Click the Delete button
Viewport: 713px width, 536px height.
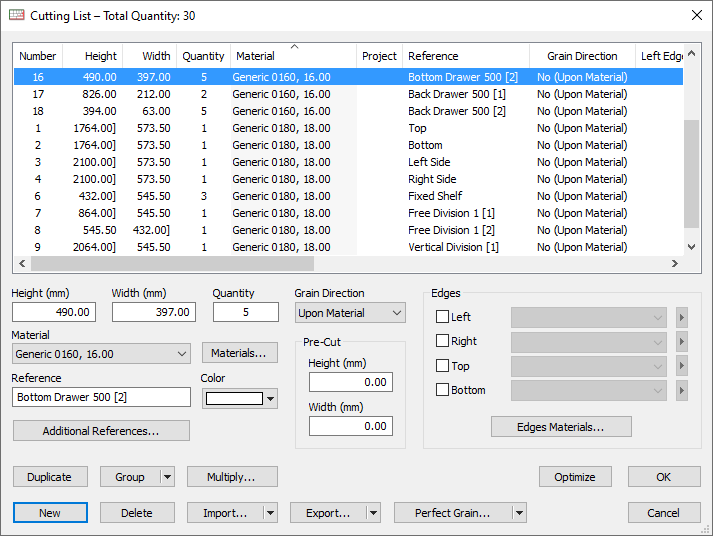click(137, 513)
